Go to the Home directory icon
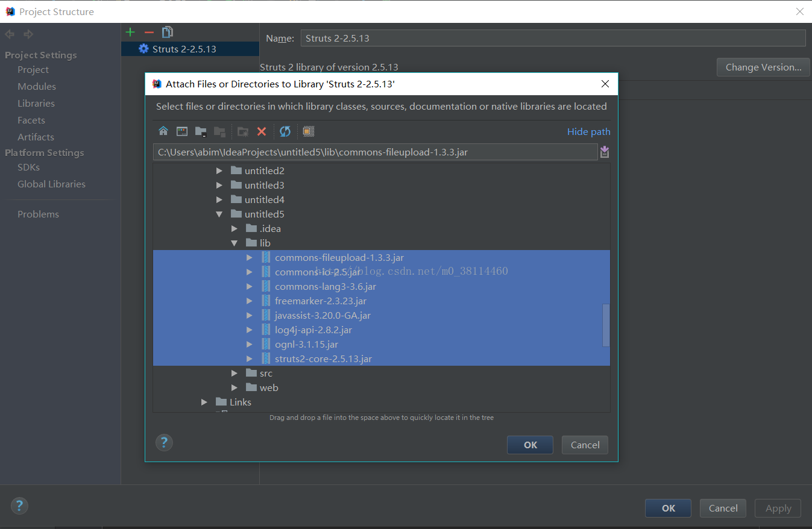The height and width of the screenshot is (529, 812). pyautogui.click(x=163, y=131)
